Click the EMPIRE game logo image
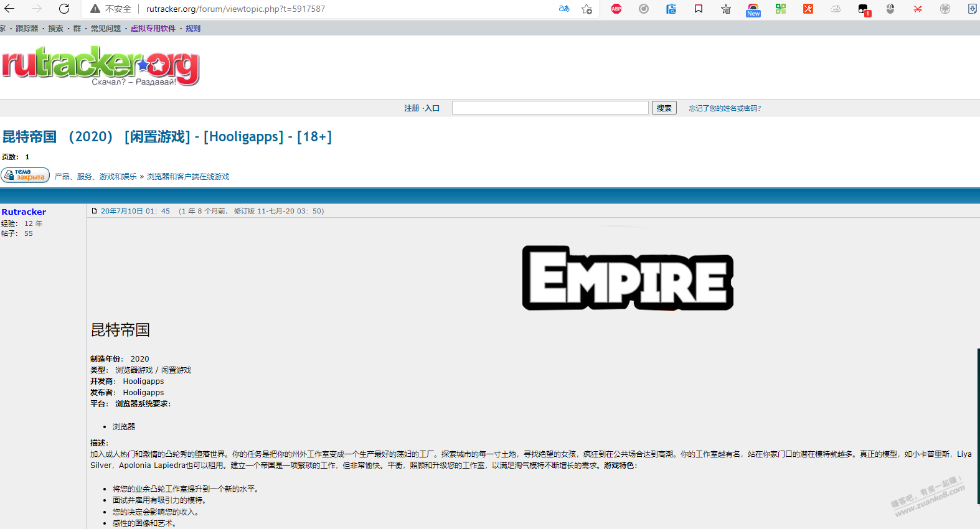The image size is (980, 529). 628,278
